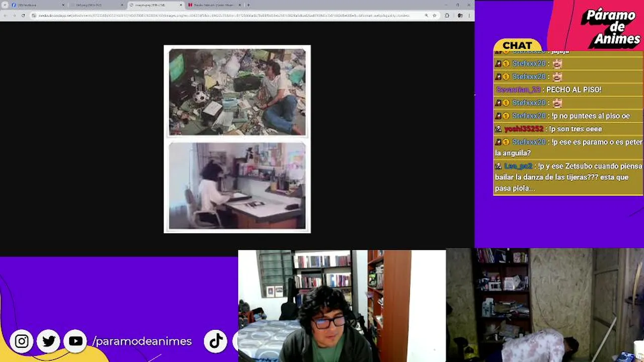Switch to the Facebook browser tab

[39, 5]
